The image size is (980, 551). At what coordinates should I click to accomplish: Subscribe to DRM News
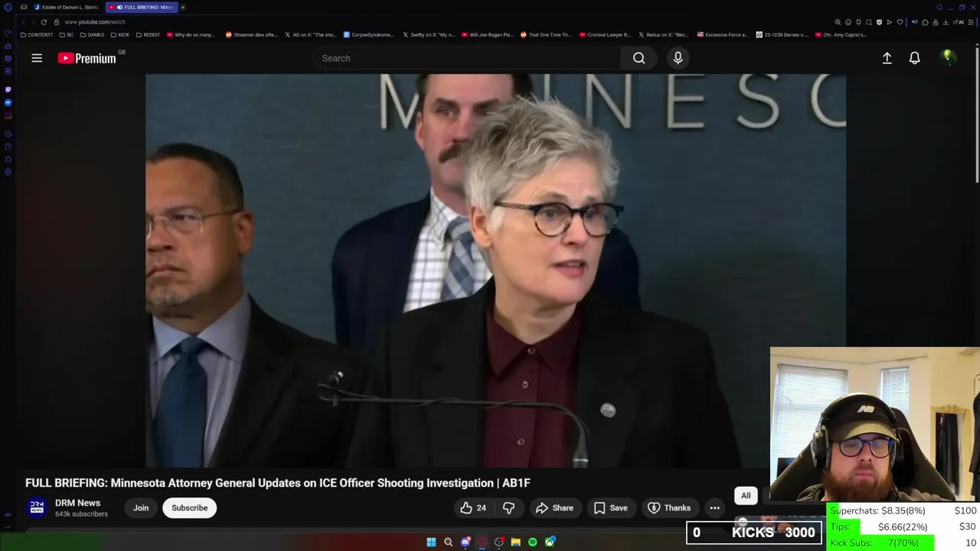(189, 508)
